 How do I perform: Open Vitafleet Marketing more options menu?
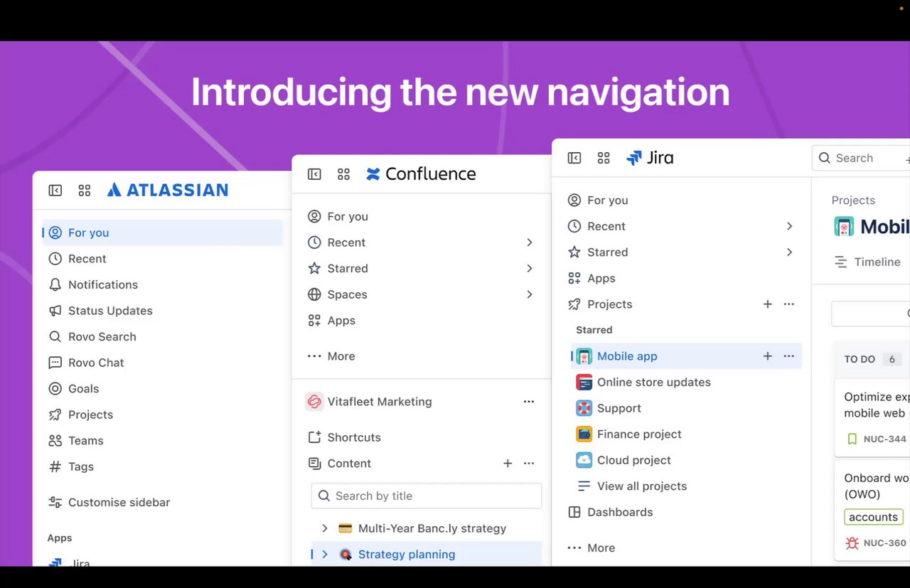click(529, 402)
